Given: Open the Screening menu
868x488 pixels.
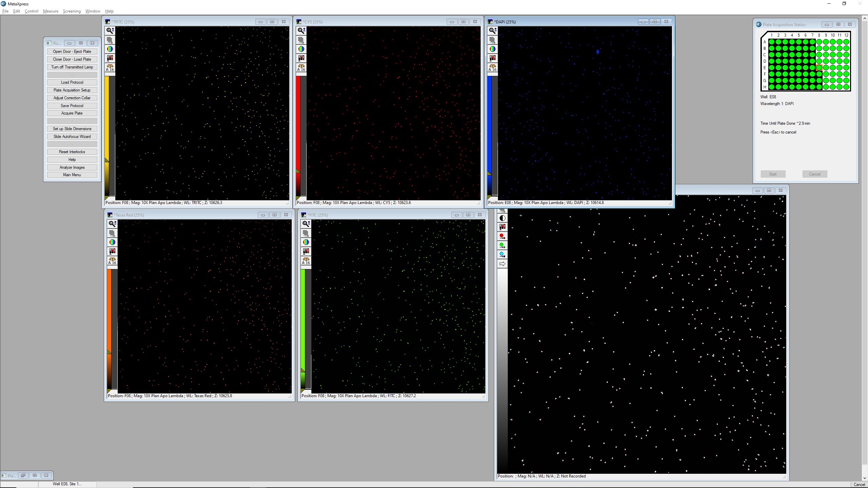Looking at the screenshot, I should 72,11.
